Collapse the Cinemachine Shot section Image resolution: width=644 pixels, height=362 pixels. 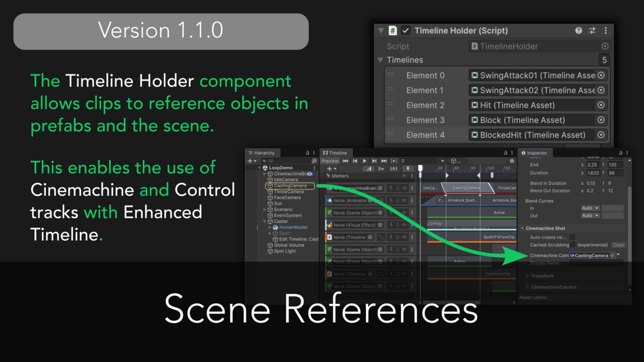[522, 228]
